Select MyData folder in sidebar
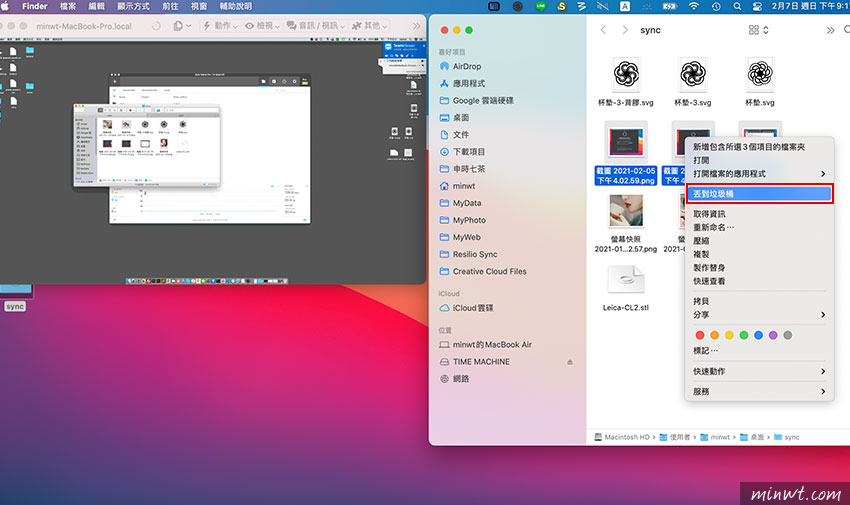The image size is (850, 505). tap(460, 203)
